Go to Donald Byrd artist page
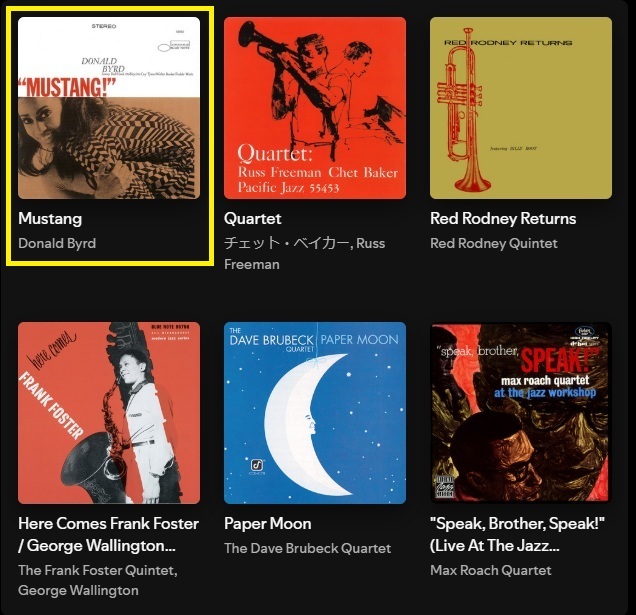This screenshot has height=615, width=636. [57, 243]
